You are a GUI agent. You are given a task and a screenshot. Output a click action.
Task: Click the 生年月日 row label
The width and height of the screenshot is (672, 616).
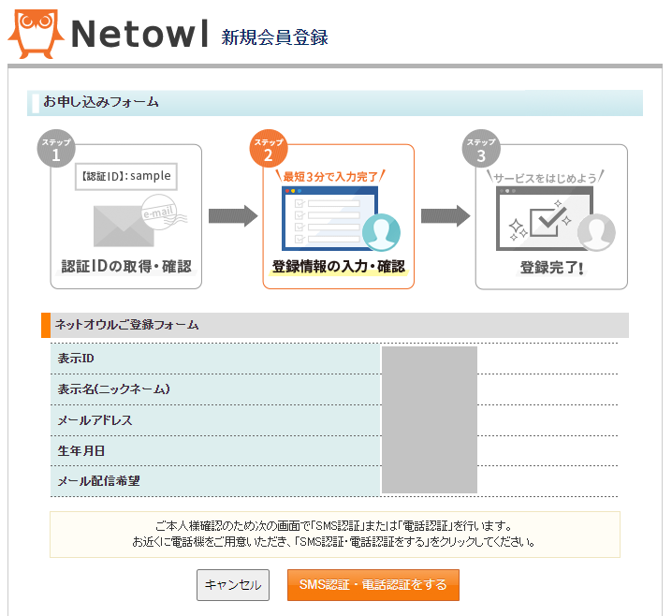pyautogui.click(x=81, y=451)
